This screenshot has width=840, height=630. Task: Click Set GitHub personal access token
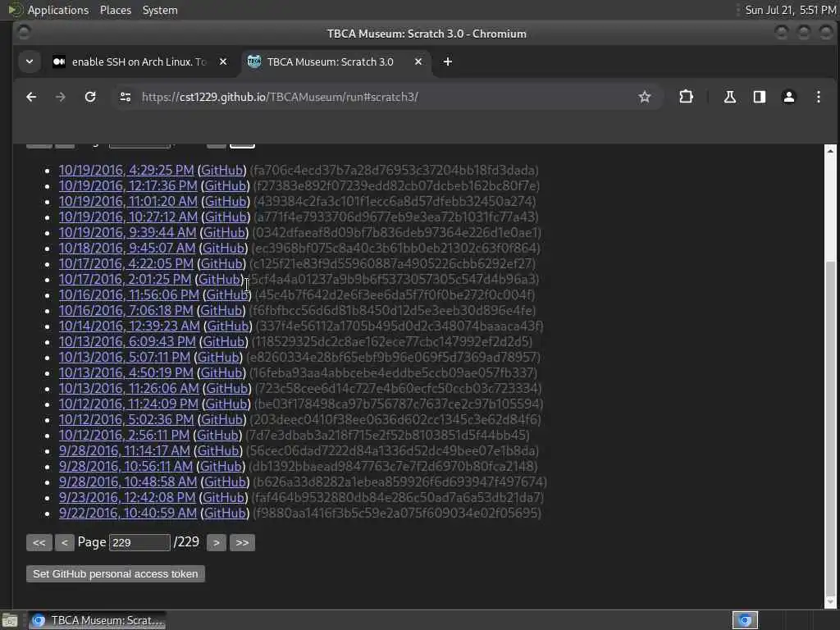pyautogui.click(x=115, y=573)
